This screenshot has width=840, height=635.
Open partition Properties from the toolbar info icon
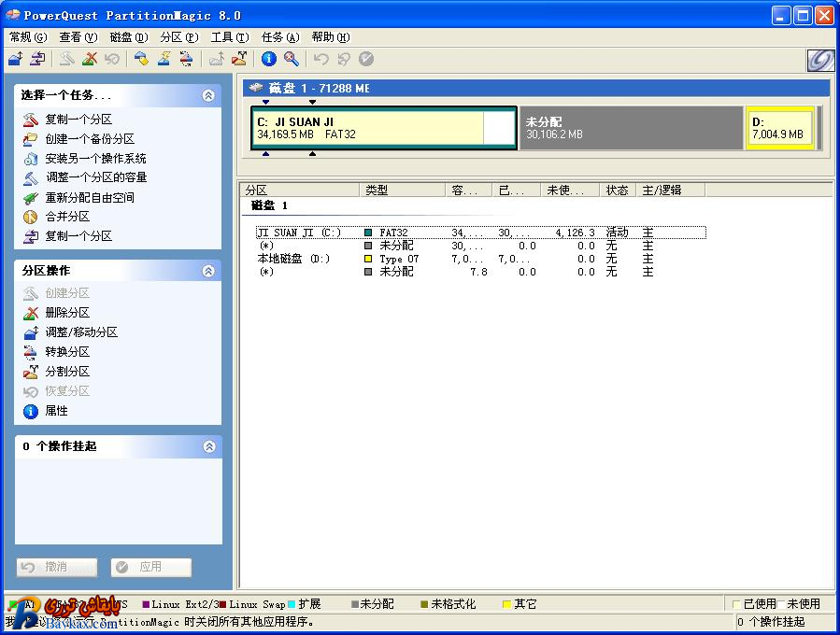(269, 58)
